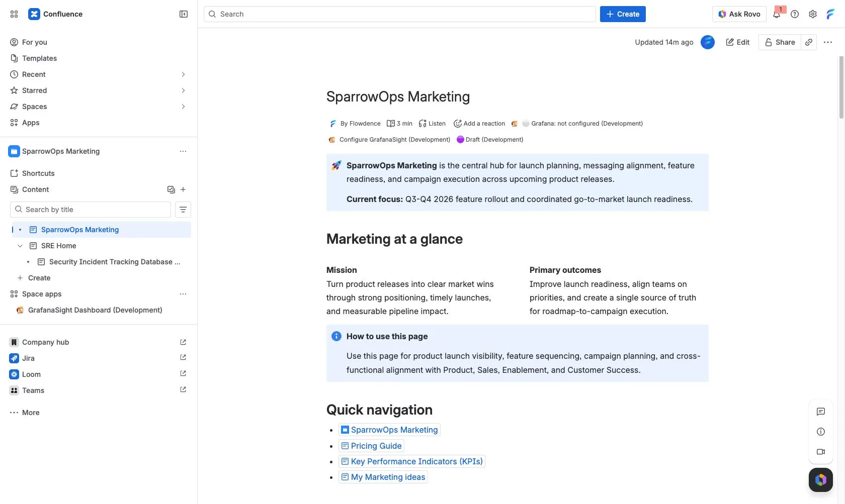Open the More sidebar section
Screen dimensions: 845x504
[x=25, y=413]
